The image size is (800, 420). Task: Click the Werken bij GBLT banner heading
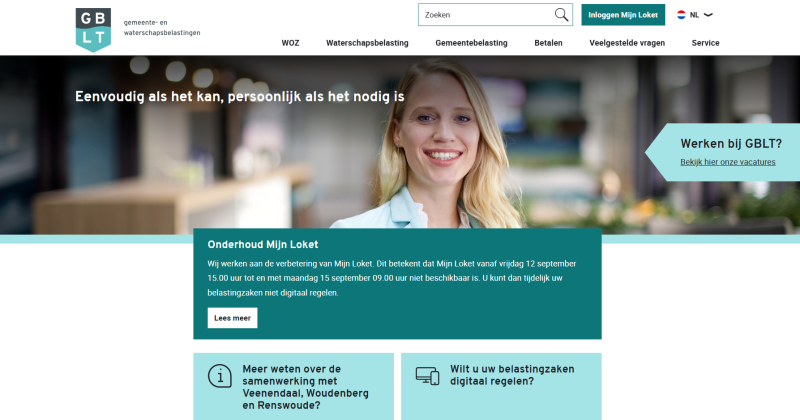[731, 144]
